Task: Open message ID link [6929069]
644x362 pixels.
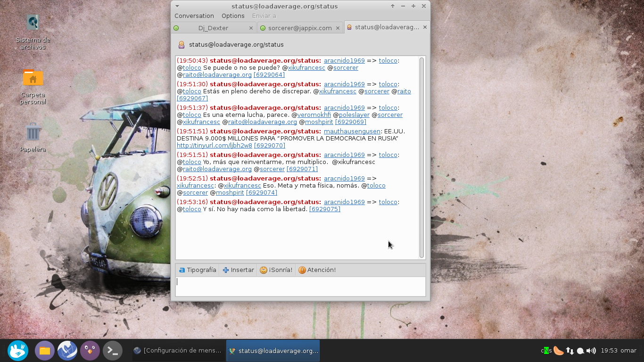Action: point(351,122)
